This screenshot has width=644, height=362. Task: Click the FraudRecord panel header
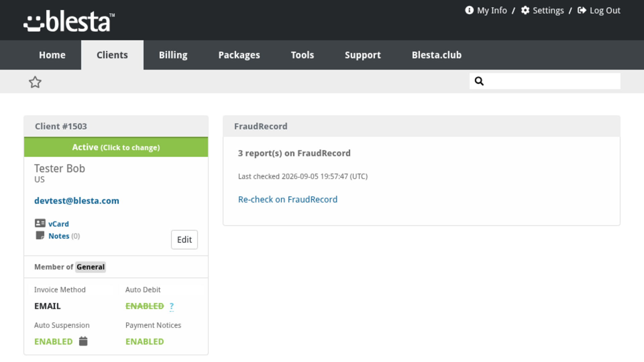pos(422,126)
